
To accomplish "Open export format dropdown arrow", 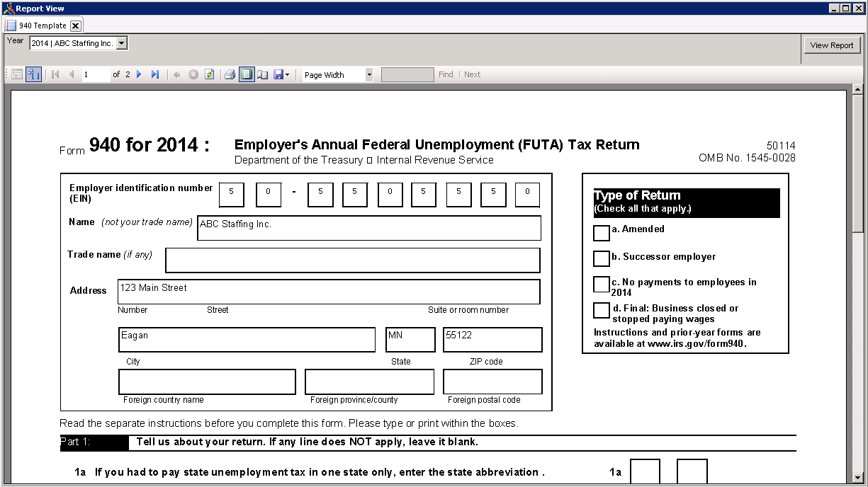I will [287, 74].
